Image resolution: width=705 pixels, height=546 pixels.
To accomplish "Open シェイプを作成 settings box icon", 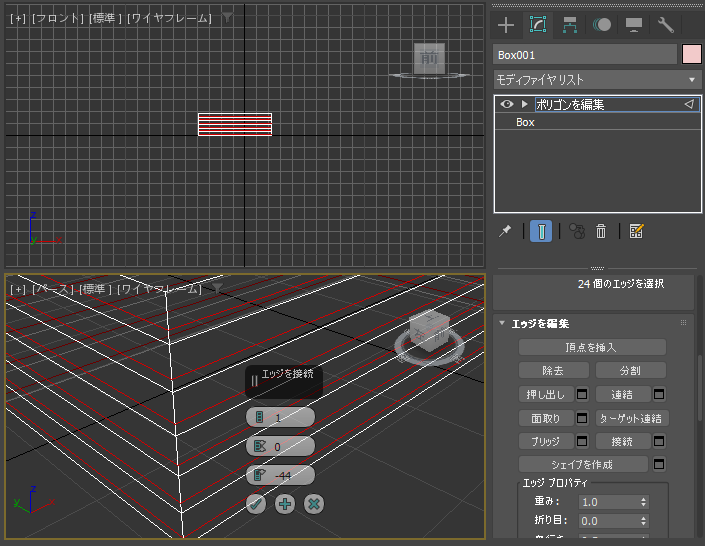I will 659,464.
